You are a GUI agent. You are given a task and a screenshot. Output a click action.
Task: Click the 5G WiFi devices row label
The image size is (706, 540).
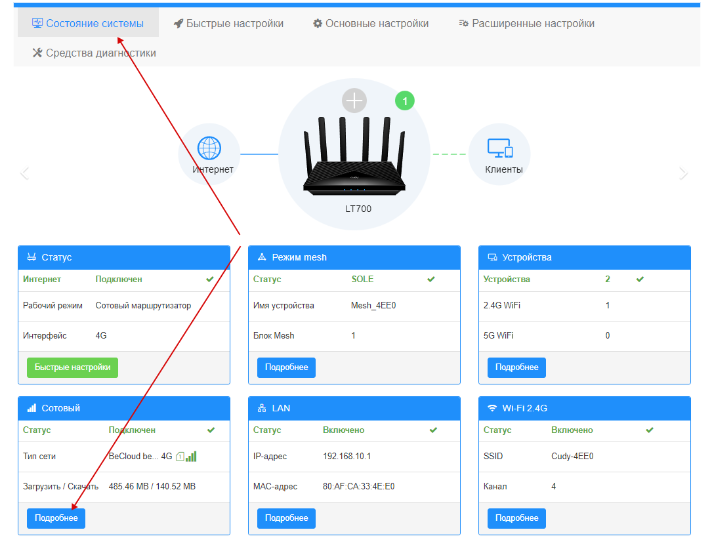coord(498,336)
